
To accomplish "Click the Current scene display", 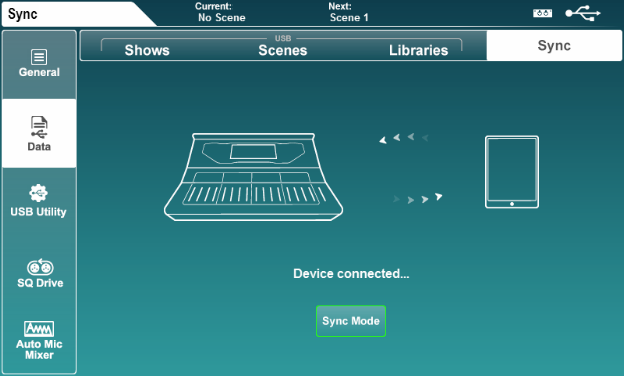I will point(220,12).
